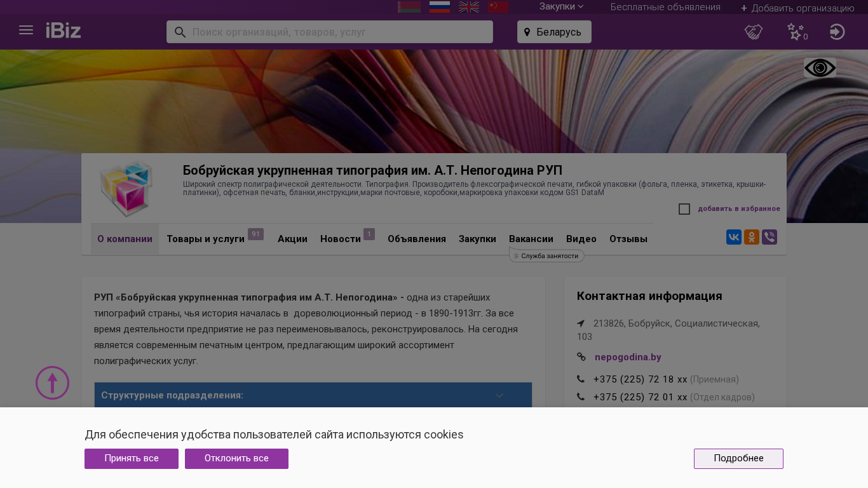The image size is (868, 488).
Task: Share the page on Odnoklassniki
Action: 752,237
